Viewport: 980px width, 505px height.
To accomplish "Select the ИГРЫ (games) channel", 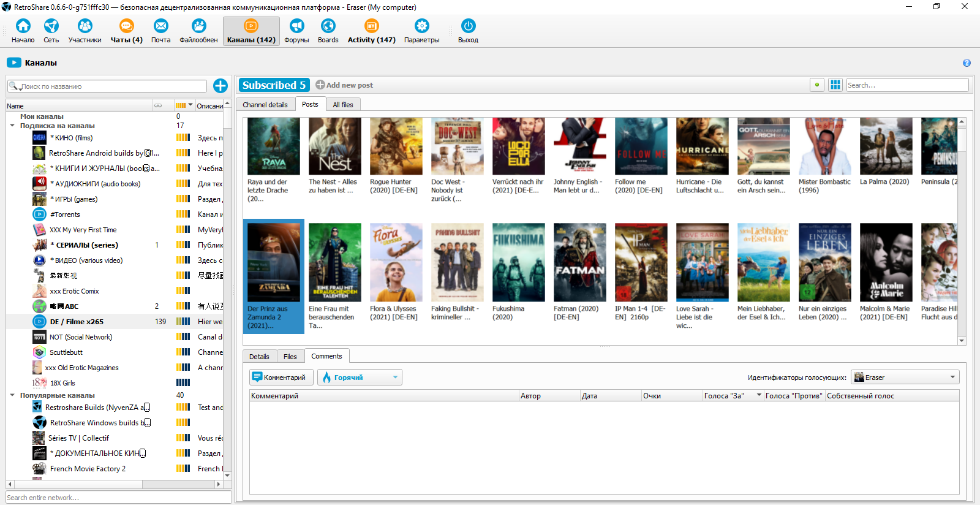I will (x=115, y=199).
